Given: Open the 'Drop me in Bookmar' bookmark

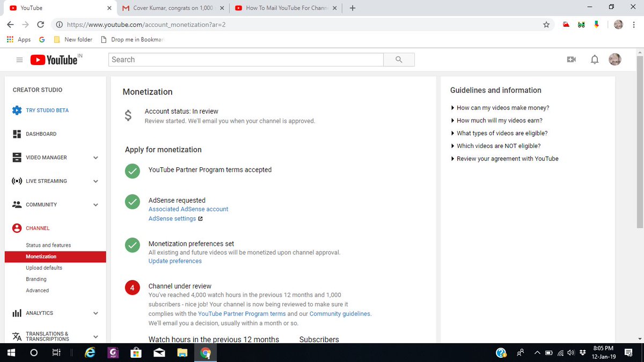Looking at the screenshot, I should tap(131, 40).
